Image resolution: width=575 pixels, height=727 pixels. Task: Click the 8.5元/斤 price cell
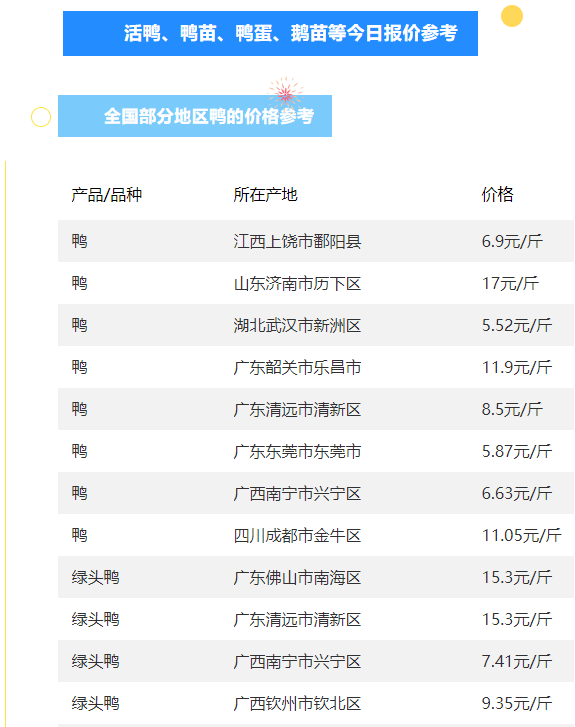click(x=512, y=409)
